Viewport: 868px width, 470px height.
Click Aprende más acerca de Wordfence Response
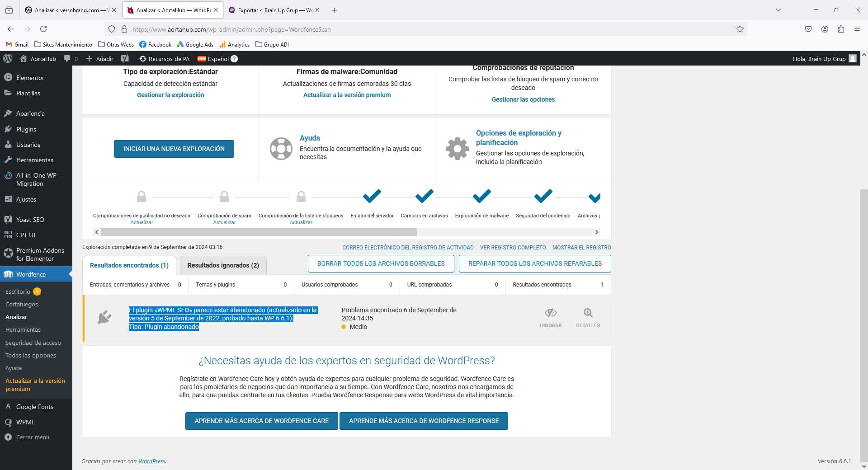pos(424,421)
